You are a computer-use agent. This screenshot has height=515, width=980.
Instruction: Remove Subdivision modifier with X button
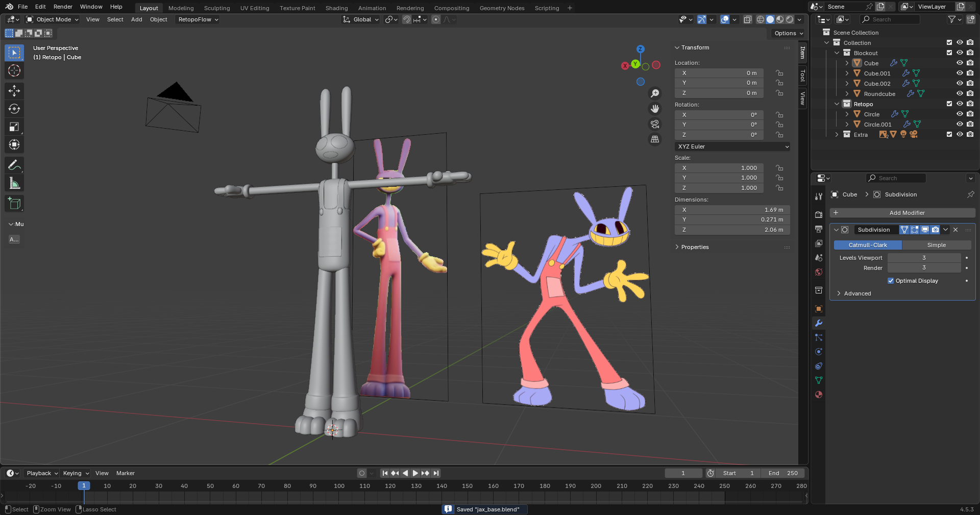955,230
